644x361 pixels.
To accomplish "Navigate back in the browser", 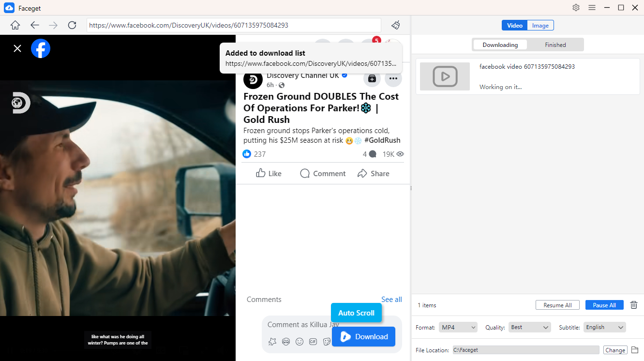I will click(34, 25).
